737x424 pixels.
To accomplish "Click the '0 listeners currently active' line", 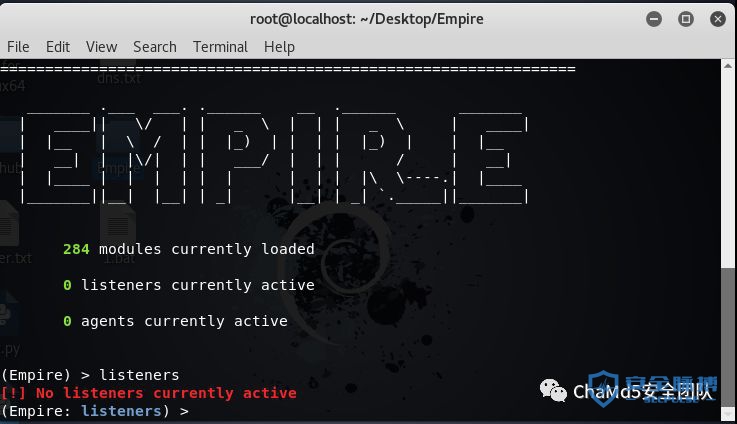I will pos(188,285).
